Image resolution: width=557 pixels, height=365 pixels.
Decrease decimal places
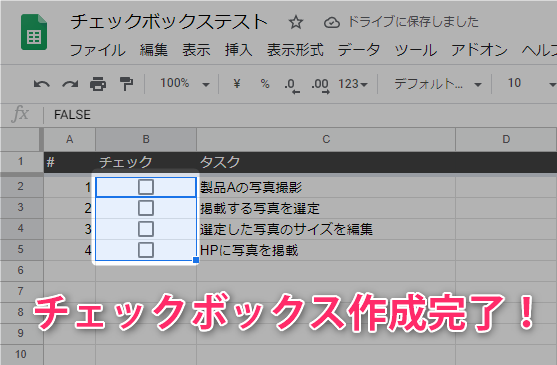pos(292,86)
